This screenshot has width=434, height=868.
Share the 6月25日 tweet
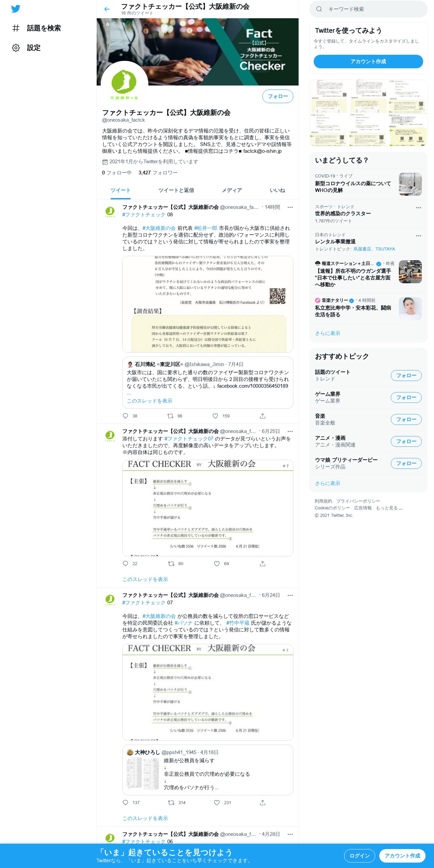pyautogui.click(x=263, y=563)
